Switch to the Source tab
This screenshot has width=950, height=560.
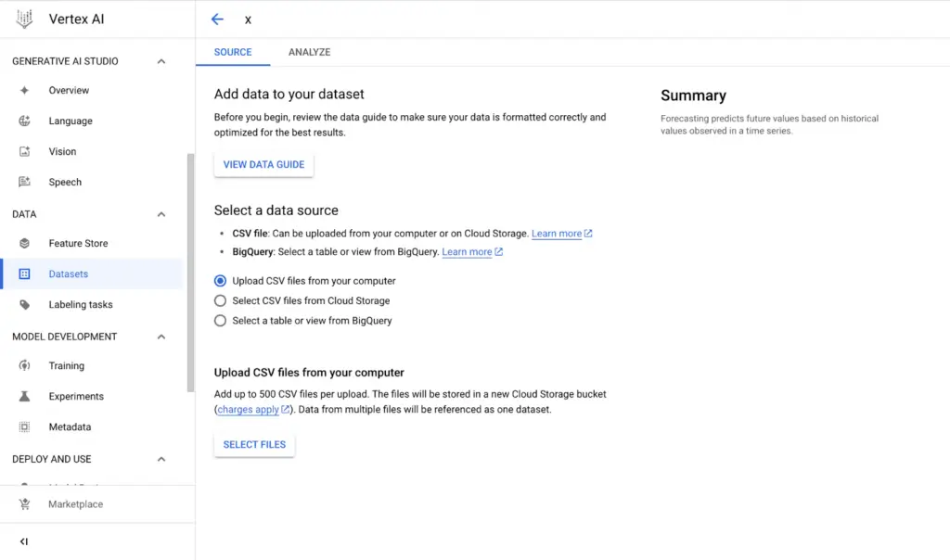pyautogui.click(x=233, y=52)
